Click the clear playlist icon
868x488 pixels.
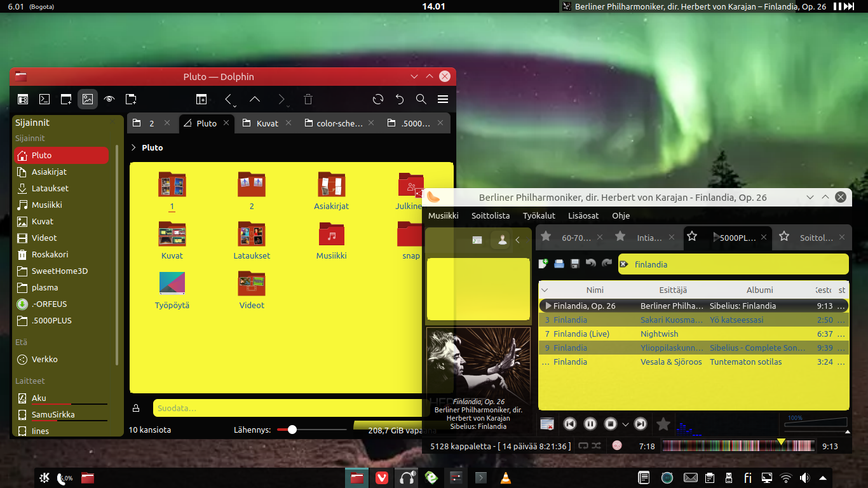pyautogui.click(x=547, y=424)
